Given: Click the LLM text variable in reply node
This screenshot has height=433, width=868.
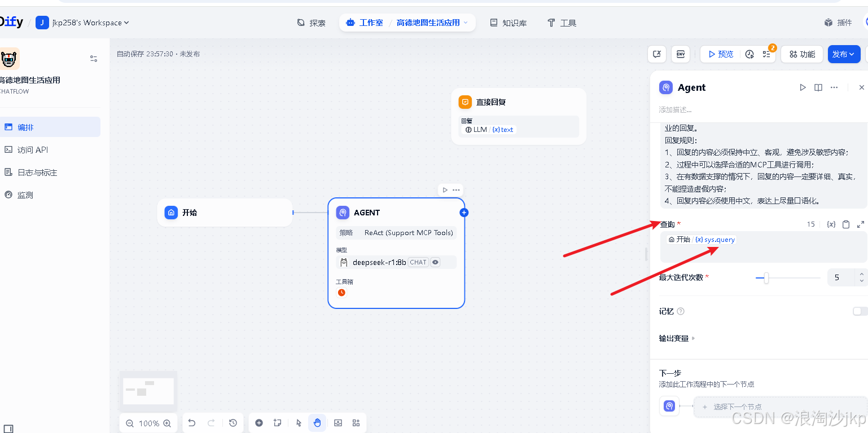Looking at the screenshot, I should coord(489,130).
